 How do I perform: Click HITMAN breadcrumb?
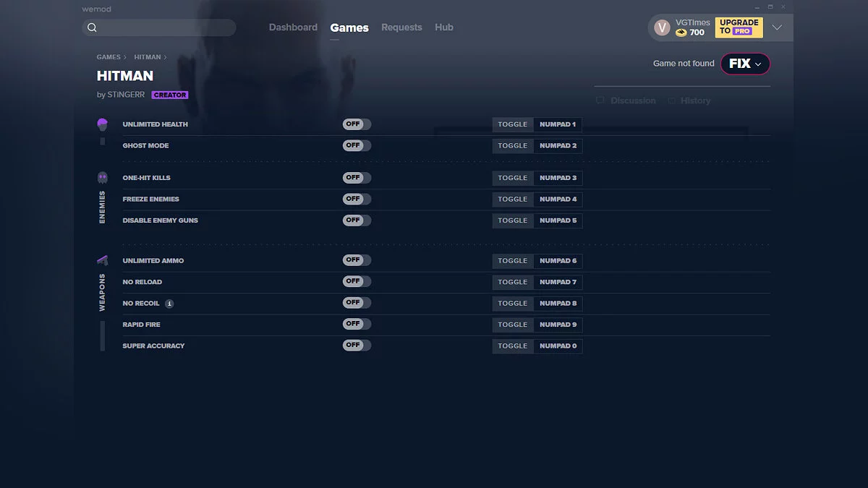[148, 57]
